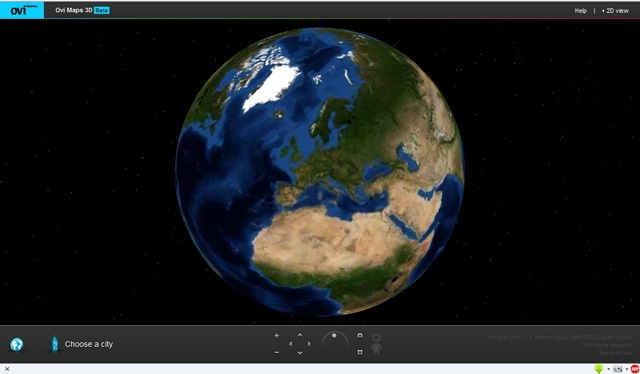This screenshot has width=640, height=374.
Task: Toggle the street-level pegman figure
Action: (376, 344)
